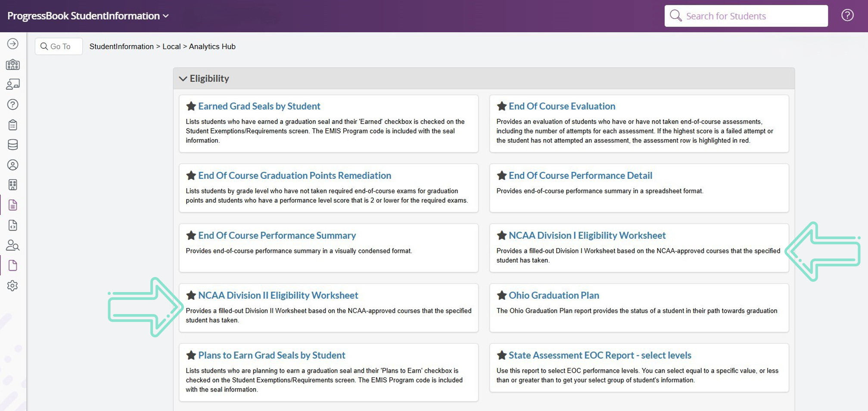Open End Of Course Performance Summary report
Screen dimensions: 868x411
[x=277, y=235]
